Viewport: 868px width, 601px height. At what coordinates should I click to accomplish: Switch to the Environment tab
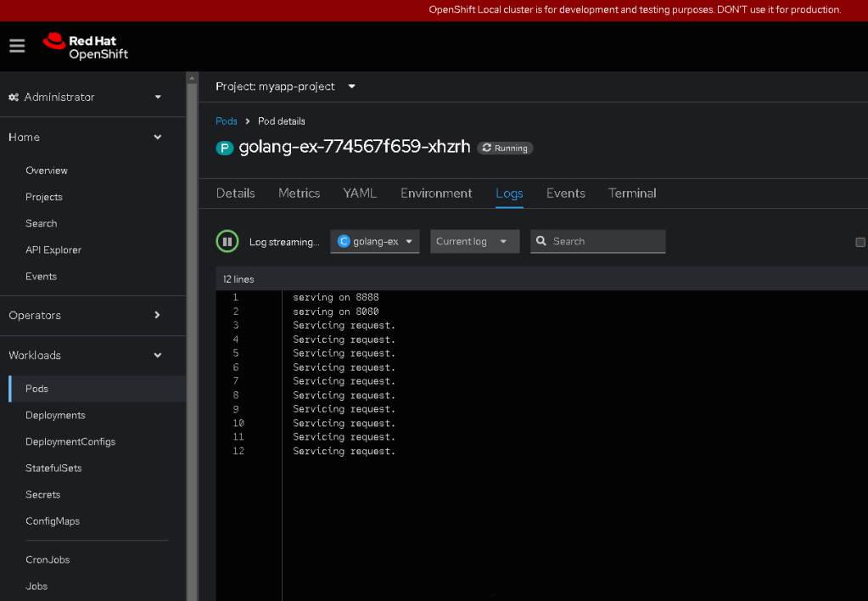pyautogui.click(x=436, y=194)
